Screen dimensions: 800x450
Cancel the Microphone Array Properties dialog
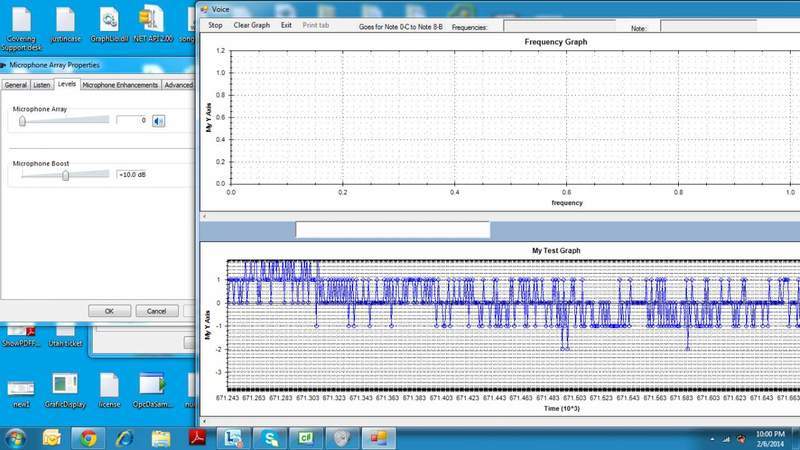tap(156, 311)
